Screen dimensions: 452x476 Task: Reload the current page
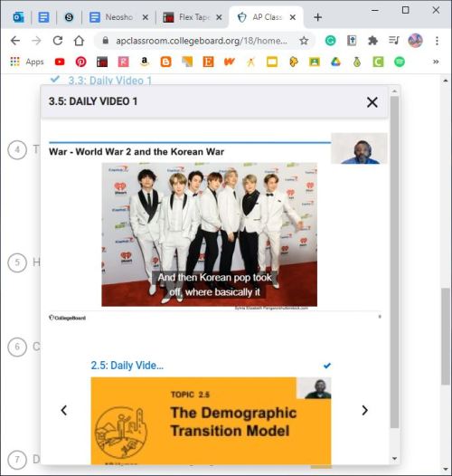(58, 41)
